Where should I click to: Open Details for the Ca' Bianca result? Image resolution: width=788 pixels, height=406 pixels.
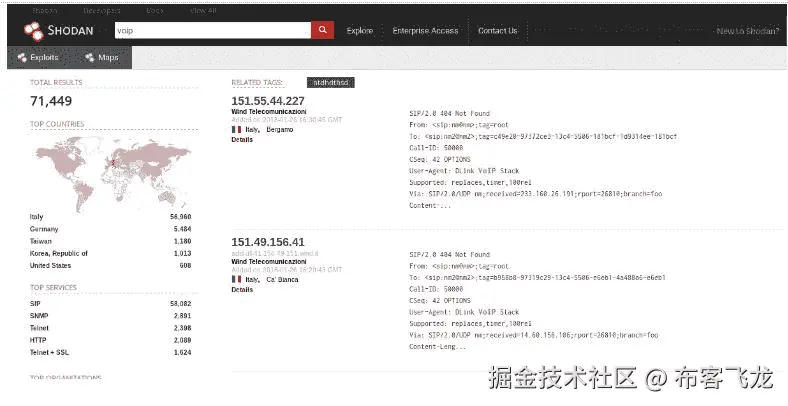tap(242, 290)
